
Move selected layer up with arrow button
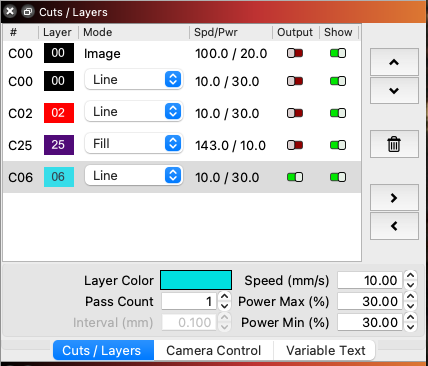point(394,62)
